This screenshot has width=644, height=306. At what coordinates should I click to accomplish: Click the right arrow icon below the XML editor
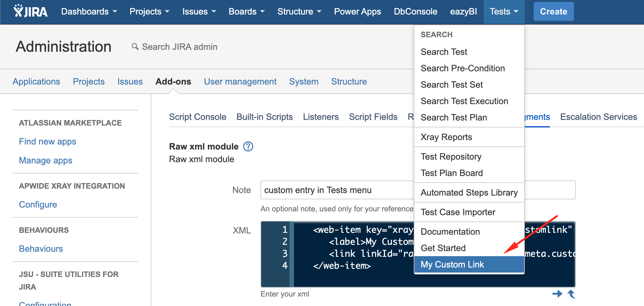(557, 294)
